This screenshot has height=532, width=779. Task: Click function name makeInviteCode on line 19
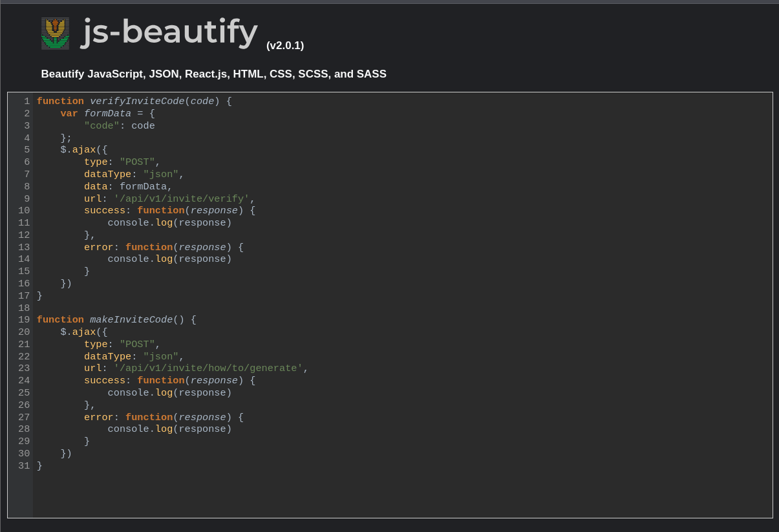[x=131, y=320]
